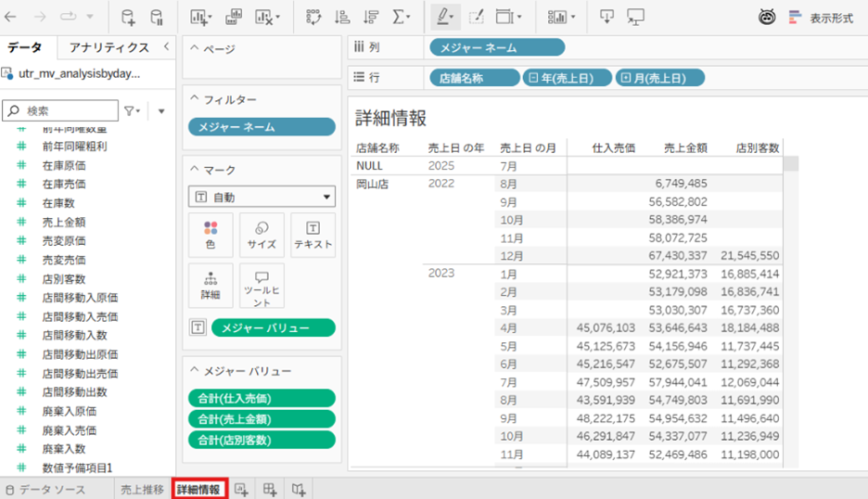Screen dimensions: 868x499
Task: Click the data guide face icon
Action: pyautogui.click(x=767, y=18)
